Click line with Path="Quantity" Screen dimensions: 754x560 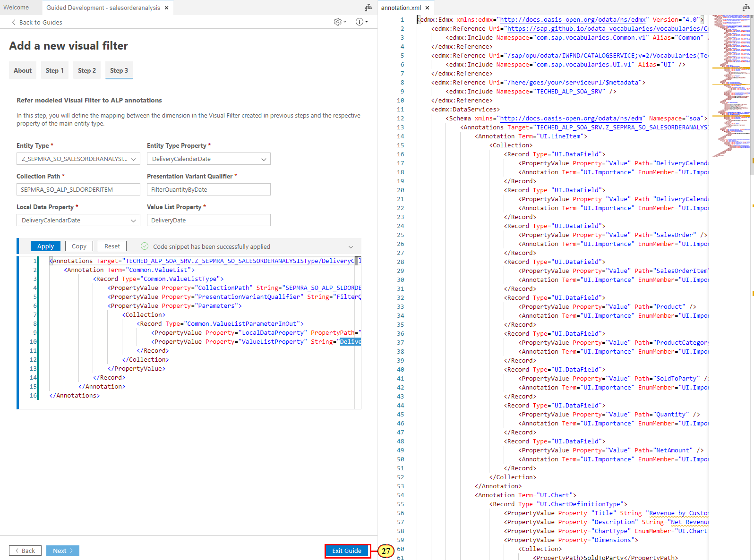609,414
